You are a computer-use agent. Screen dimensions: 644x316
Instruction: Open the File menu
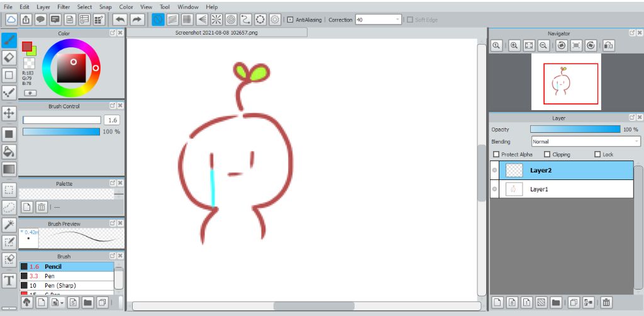coord(8,7)
